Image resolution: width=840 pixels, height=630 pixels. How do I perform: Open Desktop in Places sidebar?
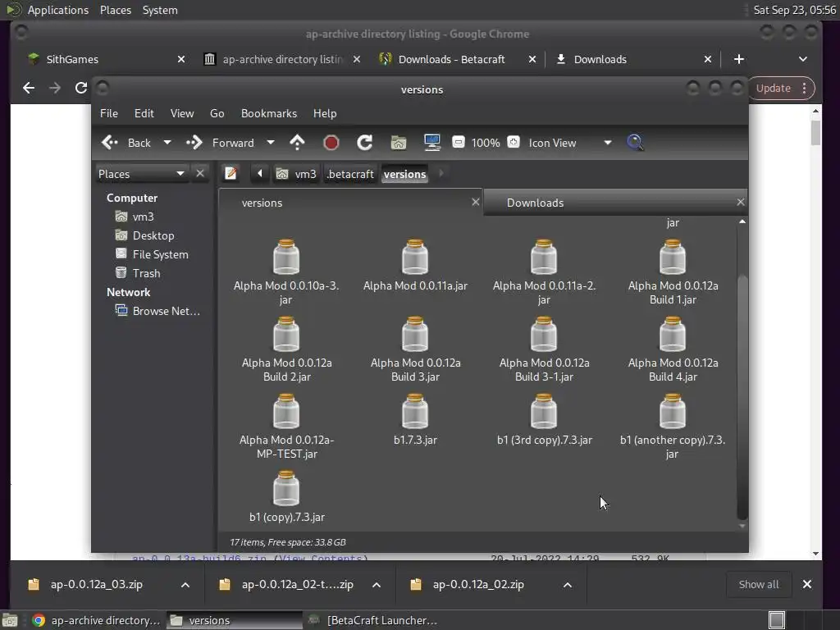click(x=153, y=235)
